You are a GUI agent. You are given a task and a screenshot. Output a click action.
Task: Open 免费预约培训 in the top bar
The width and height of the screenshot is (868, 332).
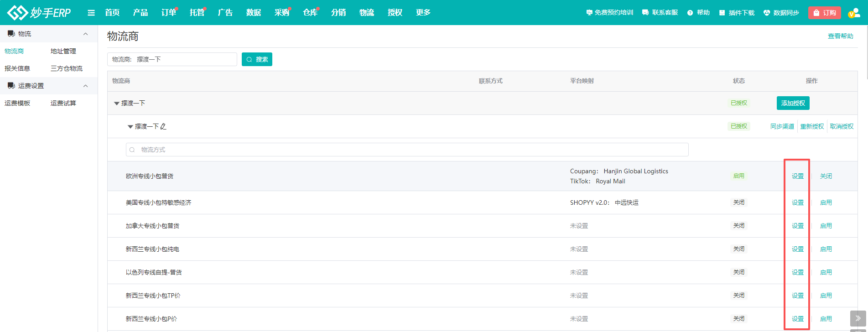(x=609, y=13)
